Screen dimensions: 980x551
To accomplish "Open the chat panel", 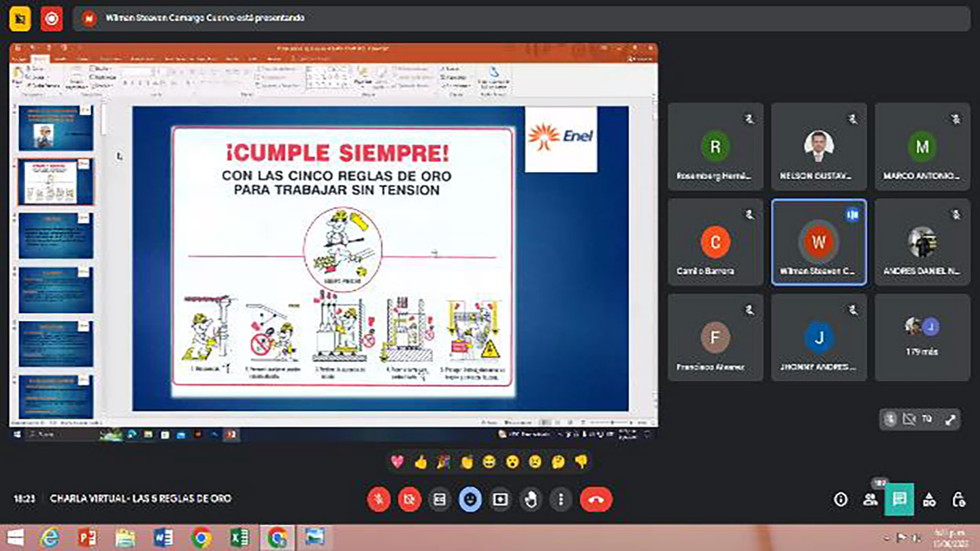I will (900, 500).
